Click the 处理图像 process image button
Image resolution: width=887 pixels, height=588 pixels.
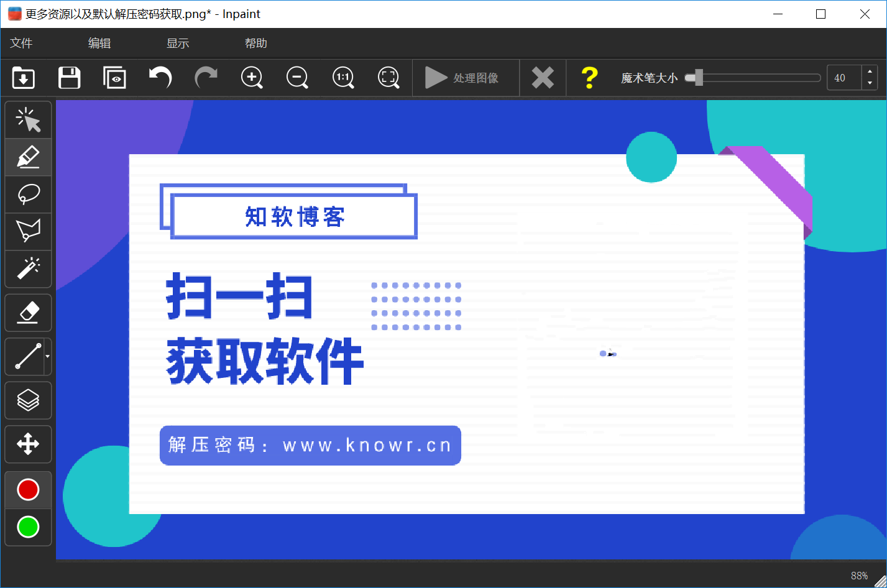point(466,78)
